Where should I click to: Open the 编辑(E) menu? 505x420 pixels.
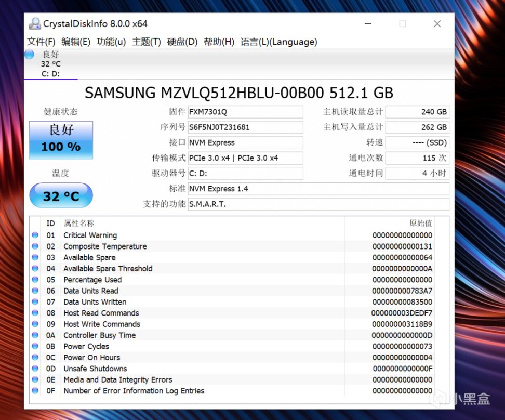click(x=76, y=42)
